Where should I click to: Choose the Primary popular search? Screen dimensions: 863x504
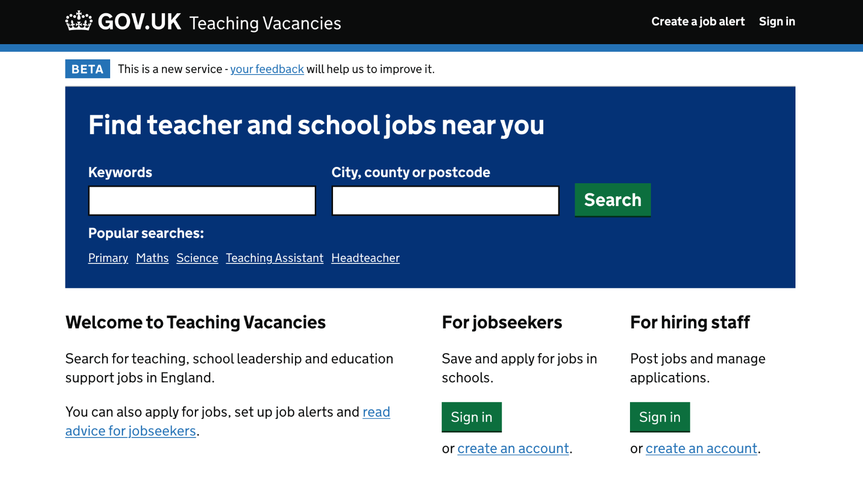point(108,258)
